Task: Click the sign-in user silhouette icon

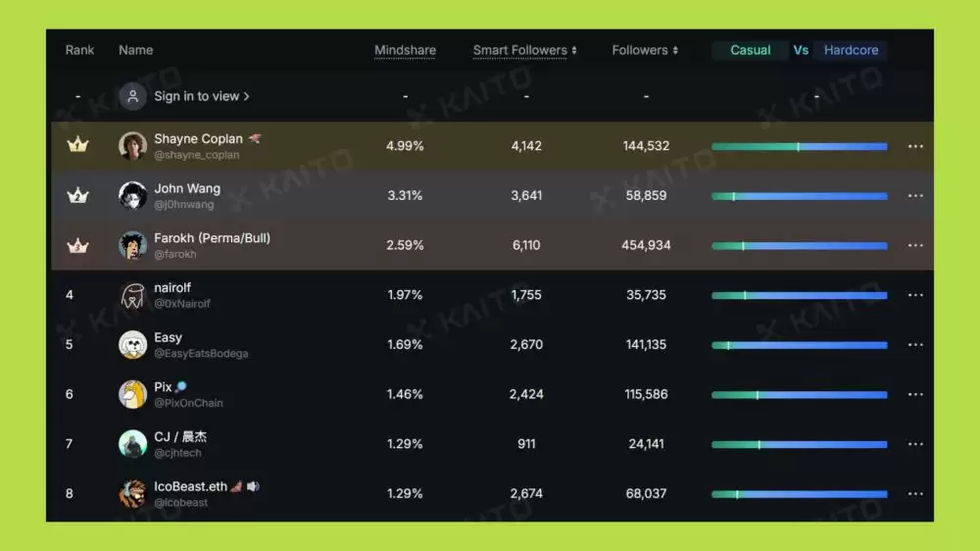Action: [132, 96]
